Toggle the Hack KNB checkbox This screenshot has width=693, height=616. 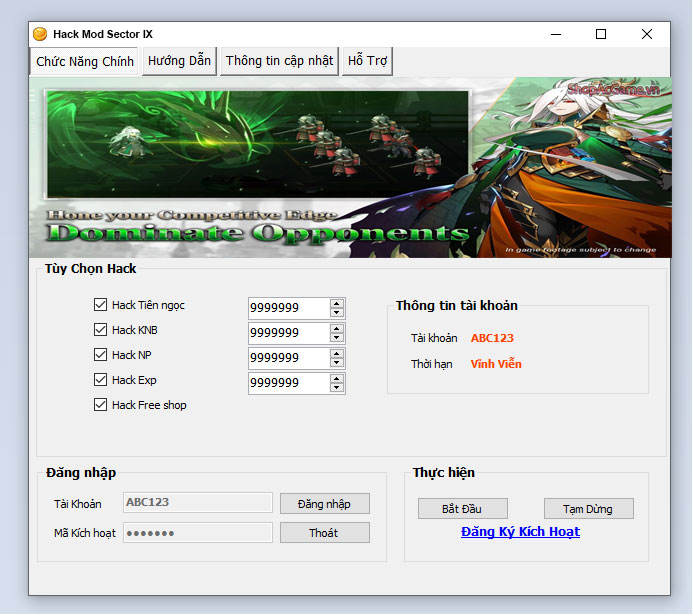[x=100, y=330]
